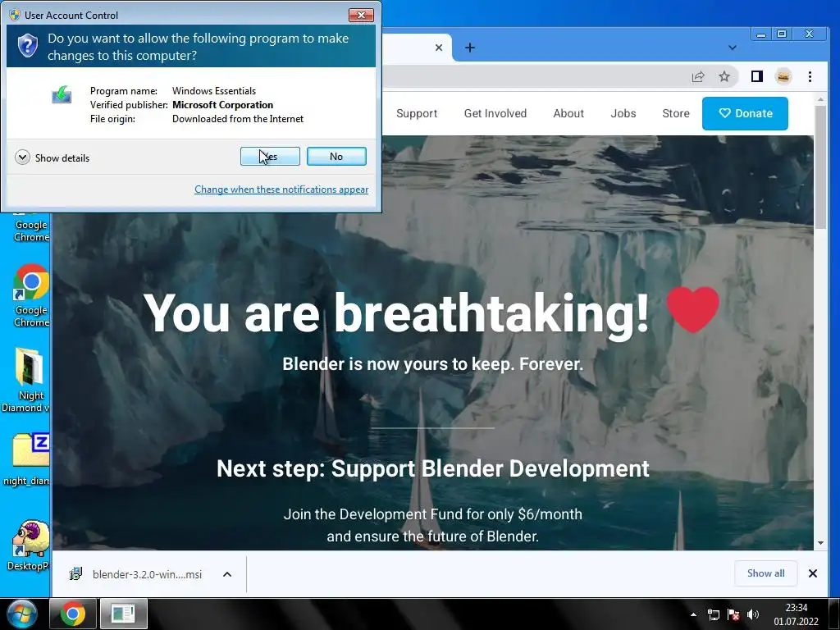This screenshot has height=630, width=840.
Task: Open 'Change when these notifications appear' link
Action: coord(281,189)
